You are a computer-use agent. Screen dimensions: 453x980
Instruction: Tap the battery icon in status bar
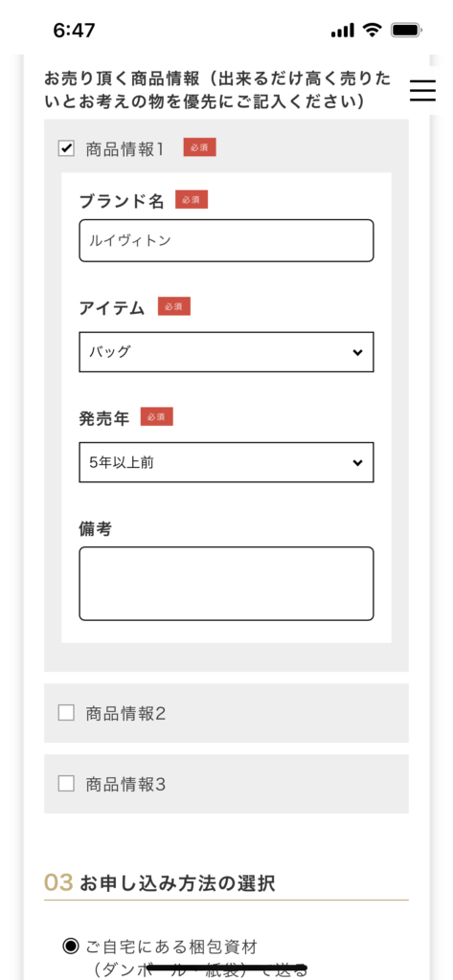[x=406, y=30]
